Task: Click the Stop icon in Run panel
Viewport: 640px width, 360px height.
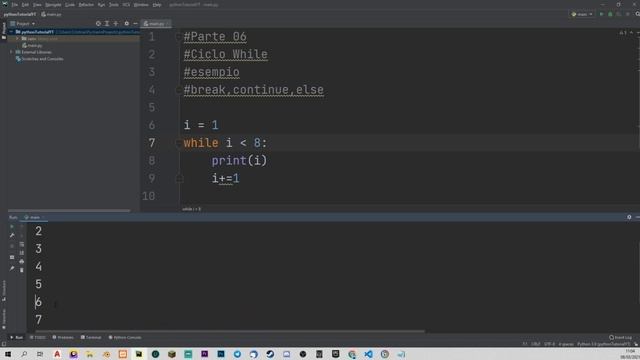Action: coord(12,246)
